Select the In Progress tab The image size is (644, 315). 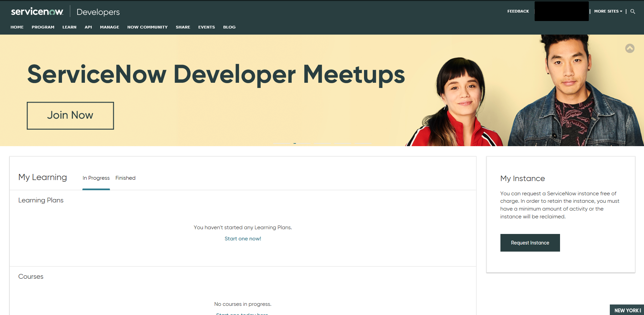[96, 178]
